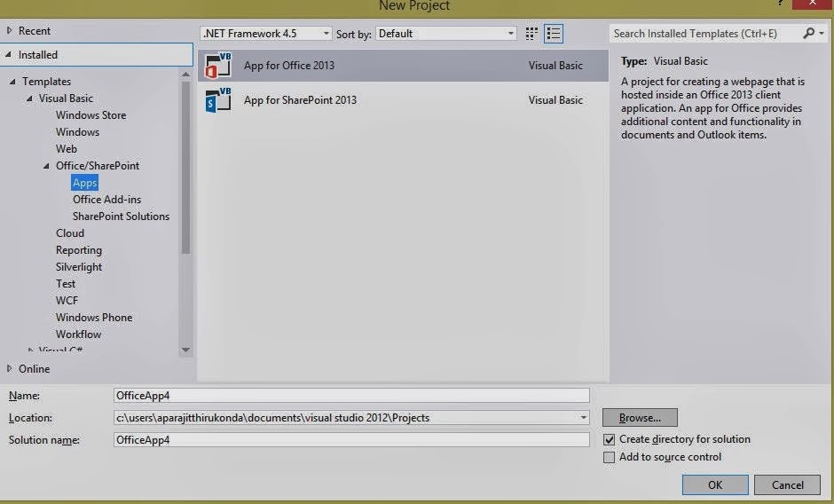This screenshot has width=834, height=504.
Task: Open the .NET Framework 4.5 dropdown
Action: [x=266, y=34]
